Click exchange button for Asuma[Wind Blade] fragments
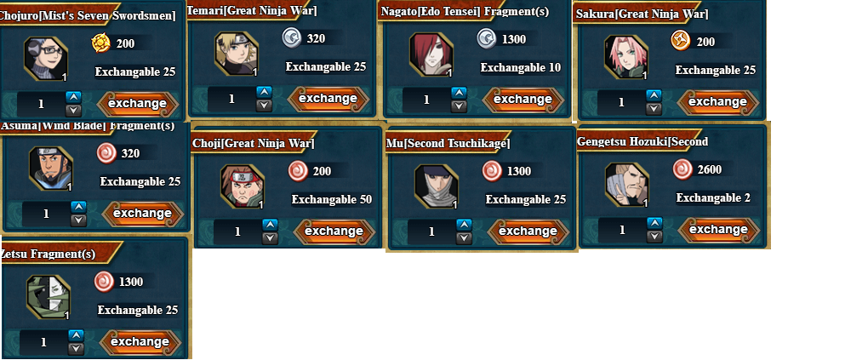Viewport: 868px width, 360px height. 143,214
